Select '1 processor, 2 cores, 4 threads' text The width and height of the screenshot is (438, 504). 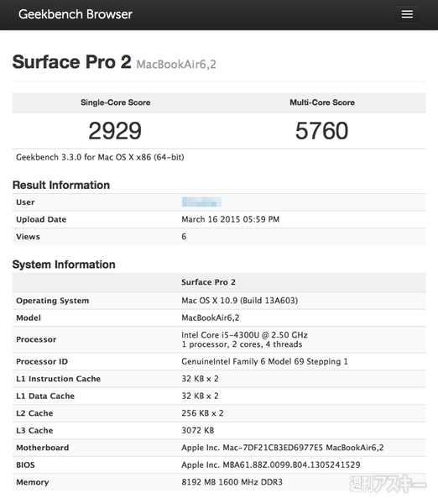(242, 344)
